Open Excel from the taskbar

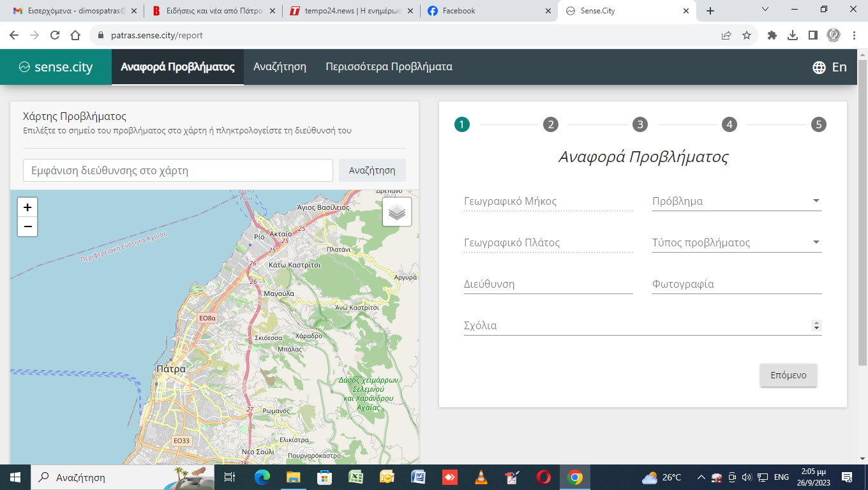(x=356, y=477)
